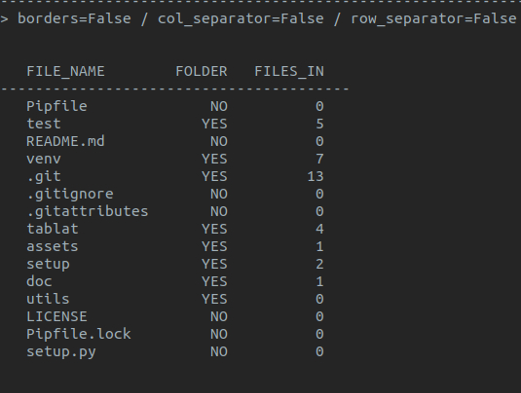Select the Pipfile row name

[x=57, y=107]
